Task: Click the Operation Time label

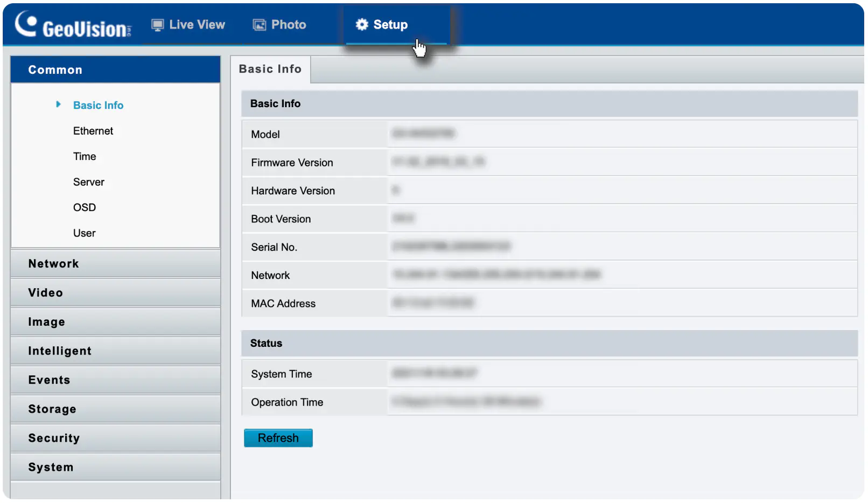Action: (x=287, y=402)
